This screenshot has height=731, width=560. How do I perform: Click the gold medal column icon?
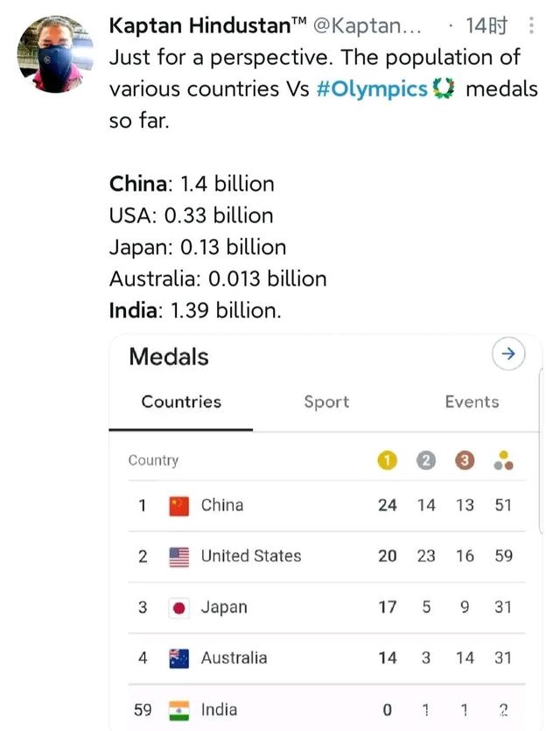[x=387, y=460]
